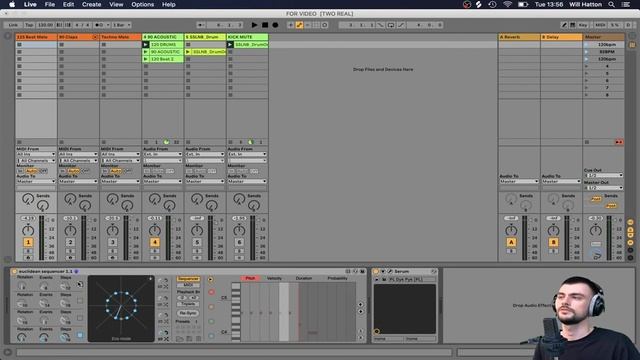The height and width of the screenshot is (360, 640).
Task: Toggle the metronome button
Action: (x=100, y=25)
